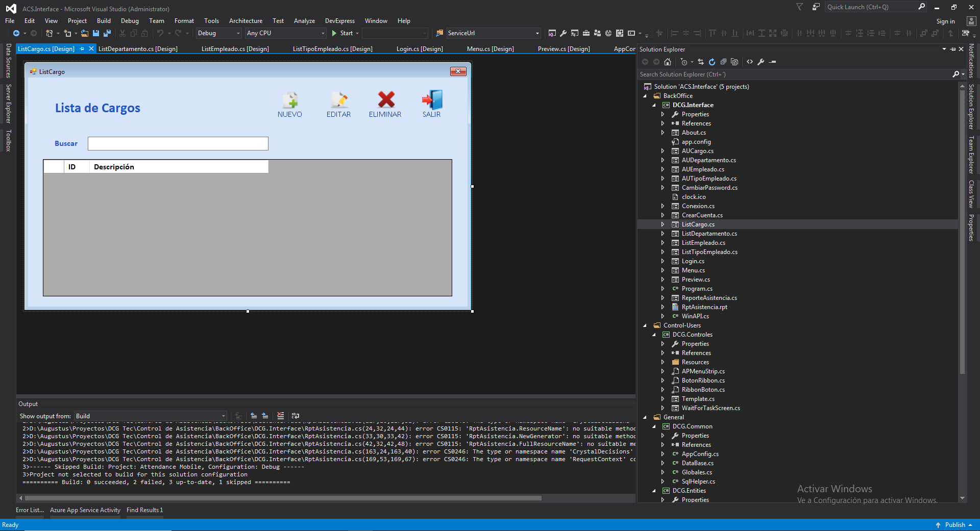Viewport: 980px width, 531px height.
Task: Click the Buscar text field on form
Action: 178,144
